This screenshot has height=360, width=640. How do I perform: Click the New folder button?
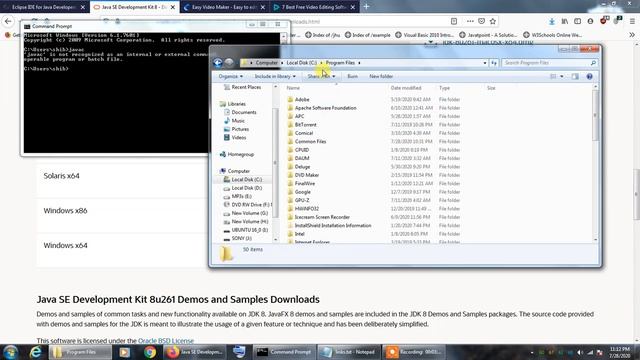click(381, 76)
